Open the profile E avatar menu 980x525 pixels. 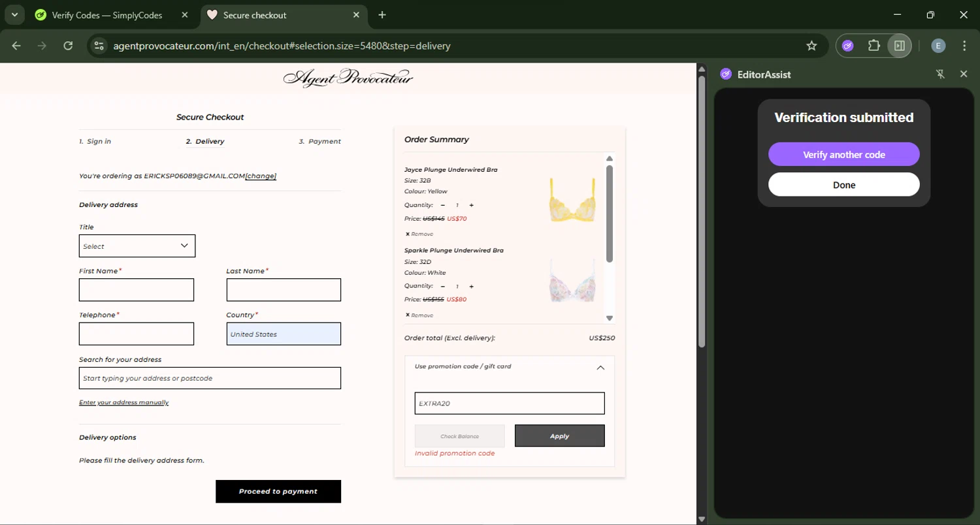click(938, 46)
